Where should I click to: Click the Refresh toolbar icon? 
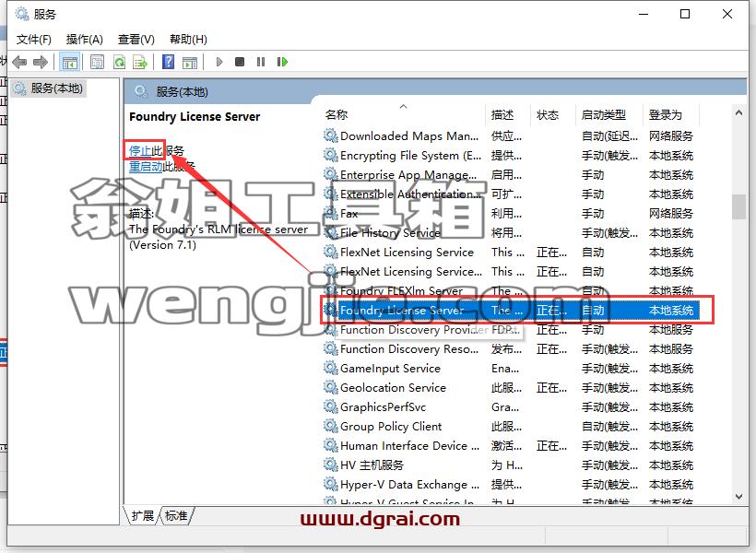point(119,62)
